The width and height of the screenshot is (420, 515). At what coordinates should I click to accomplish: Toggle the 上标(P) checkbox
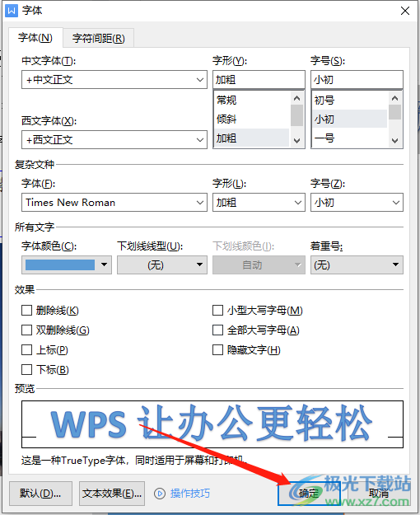(x=26, y=350)
